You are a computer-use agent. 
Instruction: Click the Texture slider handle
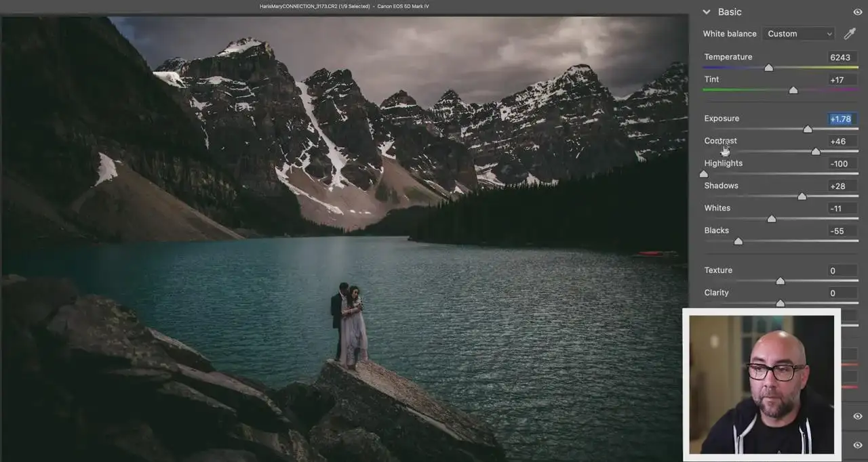781,281
